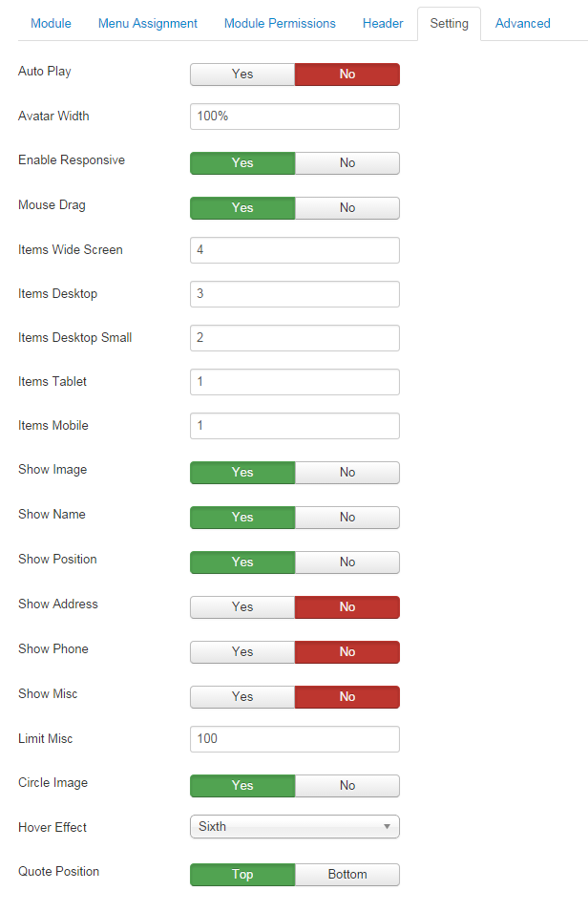
Task: Set Quote Position to Bottom
Action: click(x=346, y=875)
